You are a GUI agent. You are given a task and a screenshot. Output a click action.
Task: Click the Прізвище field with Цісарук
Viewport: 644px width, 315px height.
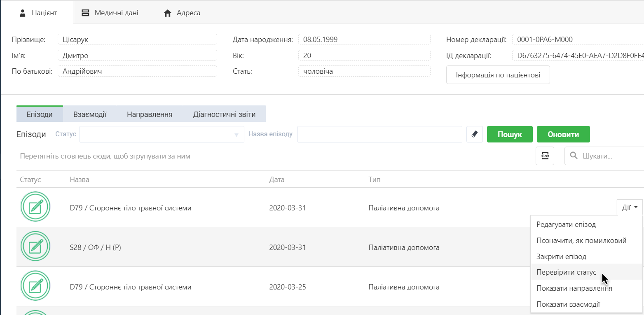coord(137,40)
